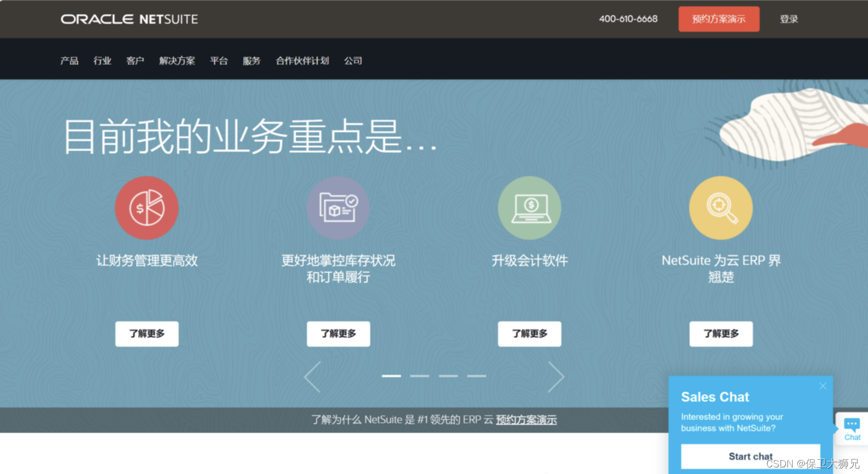Click 了解更多 under 更好地掌控库存状况
This screenshot has width=868, height=474.
click(x=338, y=333)
